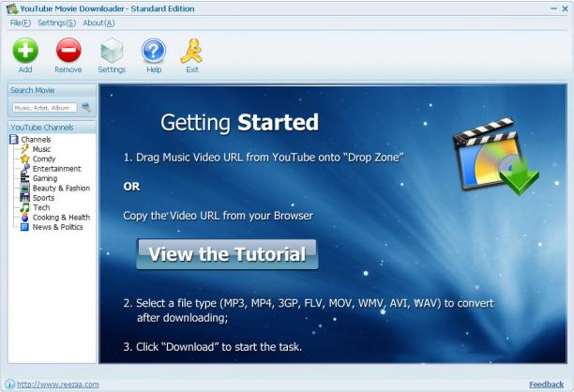The height and width of the screenshot is (392, 574).
Task: Open the Settings menu in the menu bar
Action: pos(56,23)
